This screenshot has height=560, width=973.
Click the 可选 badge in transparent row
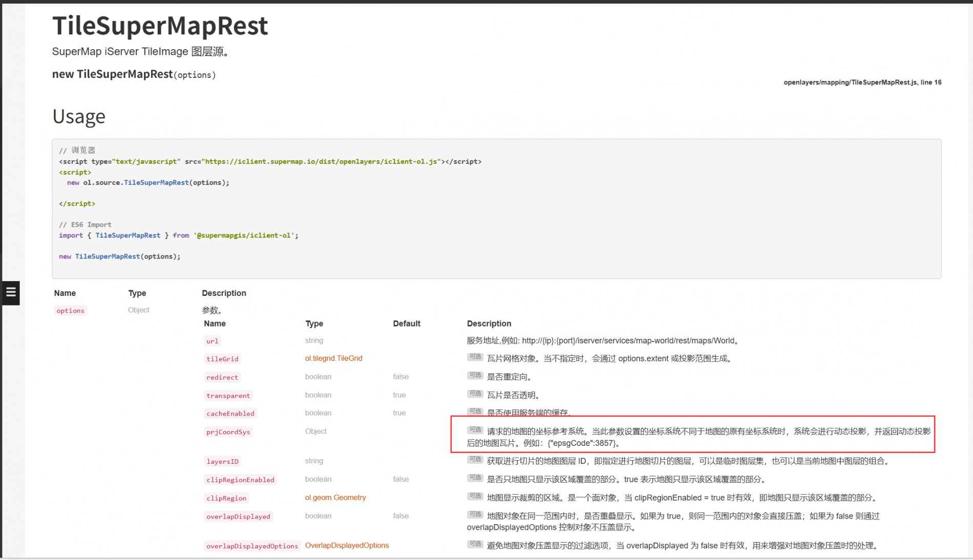[475, 394]
